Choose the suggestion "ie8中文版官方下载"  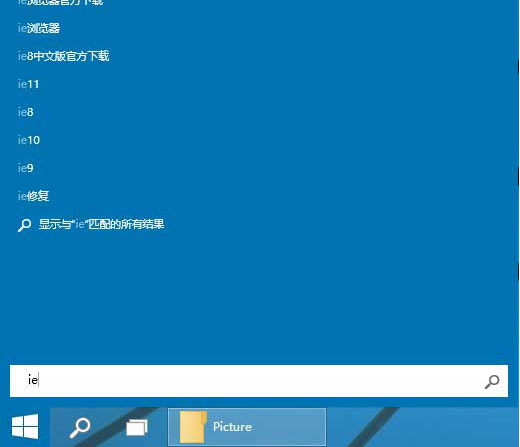click(x=63, y=56)
